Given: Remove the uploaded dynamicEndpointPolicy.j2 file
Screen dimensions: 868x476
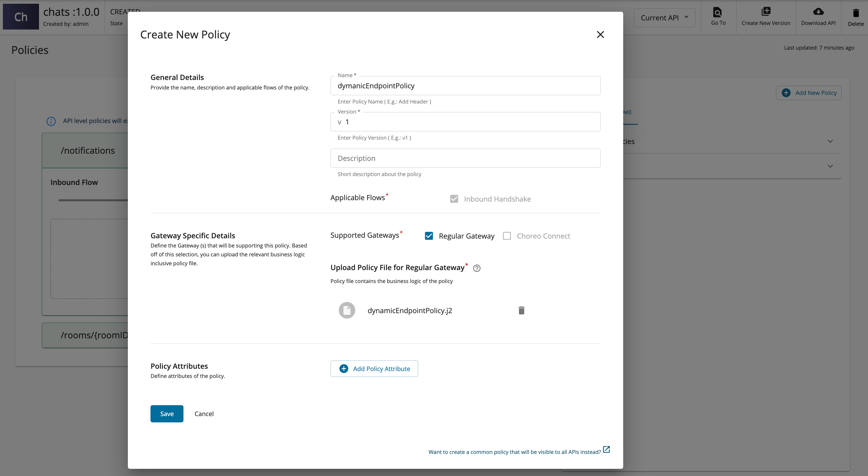Looking at the screenshot, I should (521, 310).
